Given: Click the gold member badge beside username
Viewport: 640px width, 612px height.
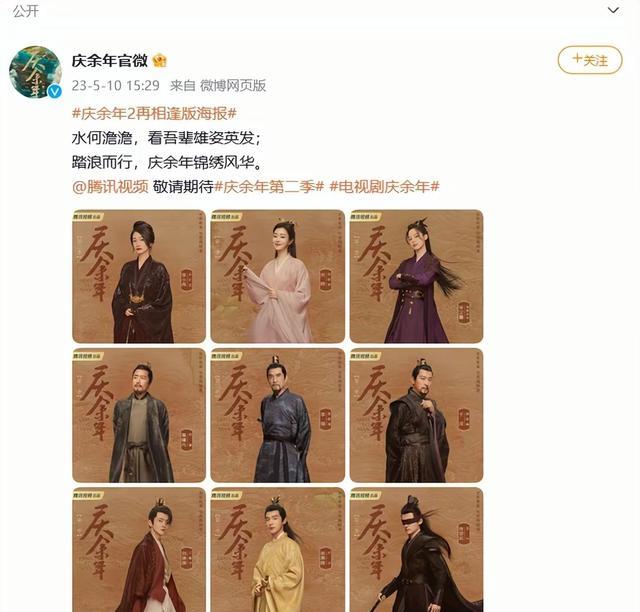Looking at the screenshot, I should (160, 61).
